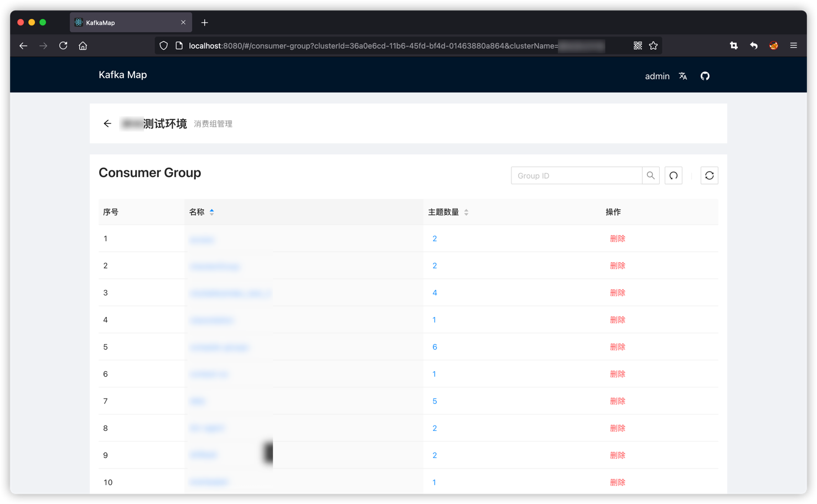Delete the first consumer group via 删除

[x=617, y=238]
